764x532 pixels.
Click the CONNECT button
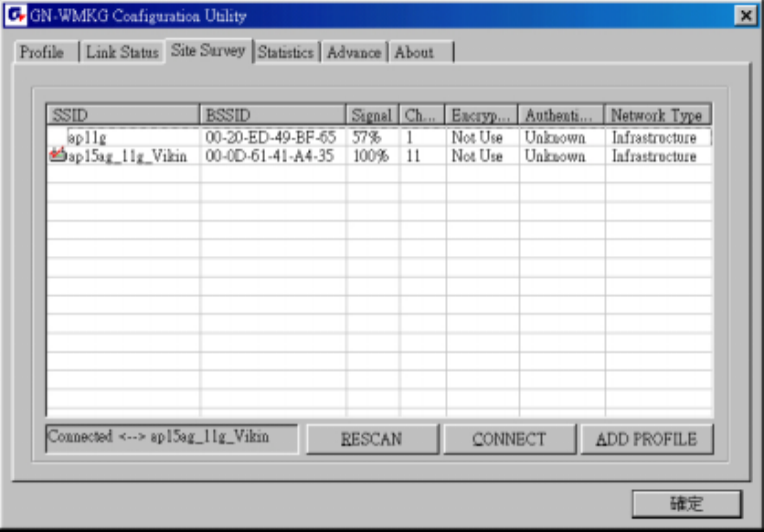(x=510, y=439)
